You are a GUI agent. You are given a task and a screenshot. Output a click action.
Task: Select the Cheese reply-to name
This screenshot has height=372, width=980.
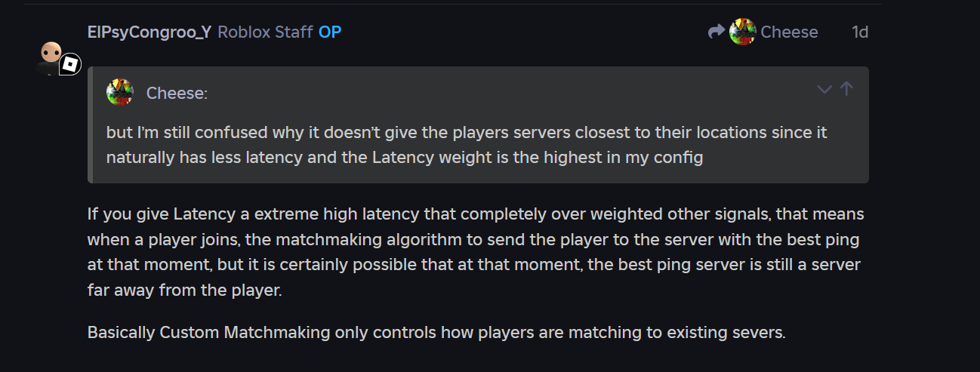click(789, 32)
